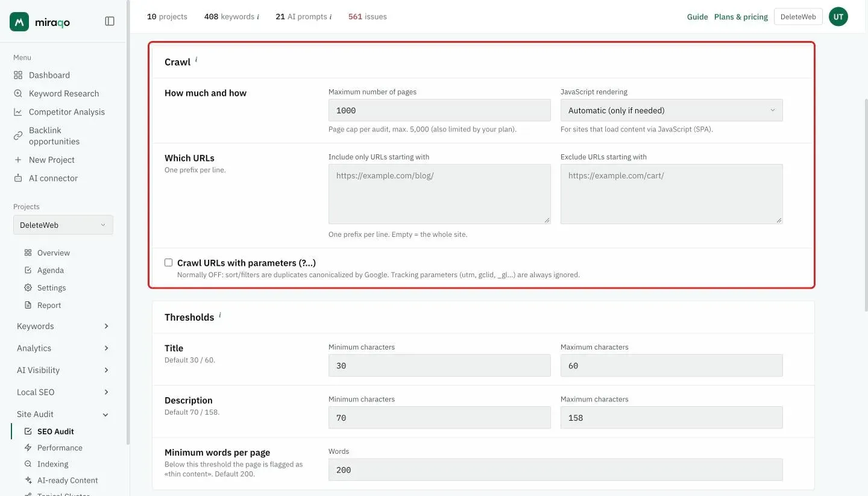The image size is (868, 496).
Task: Click the Exclude URLs starting with textarea
Action: coord(671,194)
